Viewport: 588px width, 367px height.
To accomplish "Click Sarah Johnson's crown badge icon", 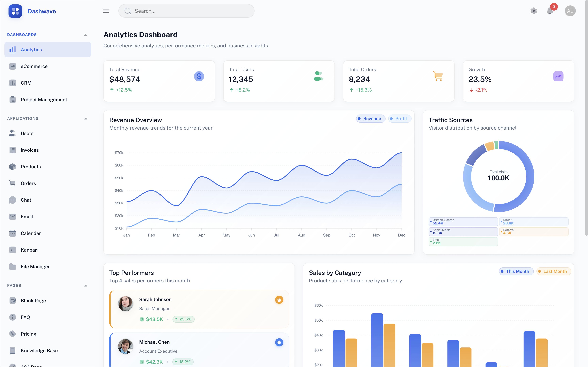I will [x=279, y=300].
